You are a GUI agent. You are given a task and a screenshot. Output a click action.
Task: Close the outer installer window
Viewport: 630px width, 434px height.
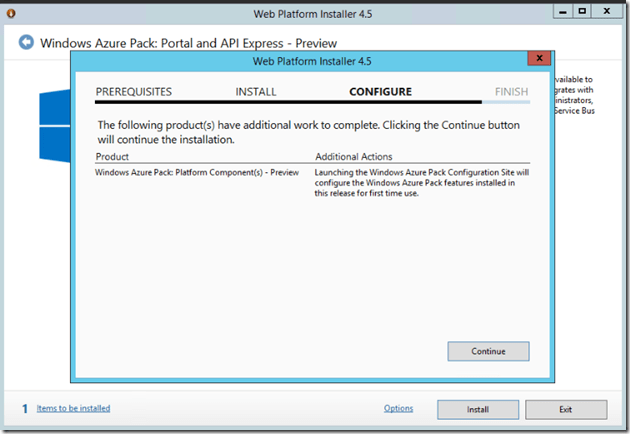coord(607,11)
